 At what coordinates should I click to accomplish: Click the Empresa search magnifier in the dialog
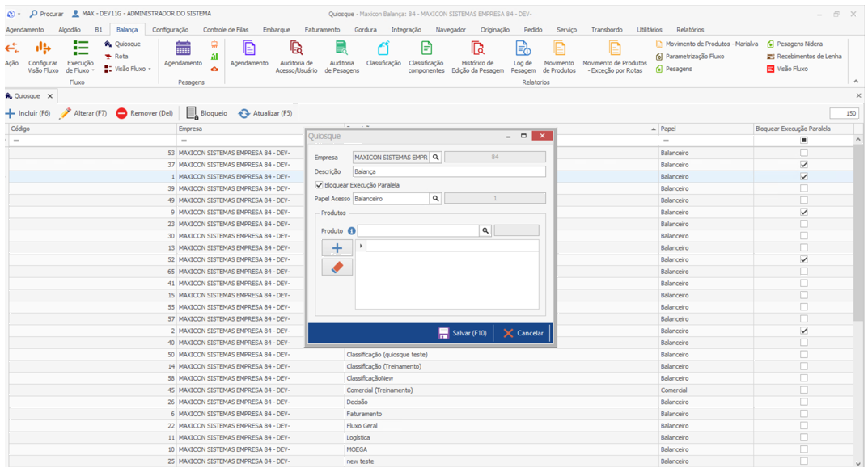point(436,157)
